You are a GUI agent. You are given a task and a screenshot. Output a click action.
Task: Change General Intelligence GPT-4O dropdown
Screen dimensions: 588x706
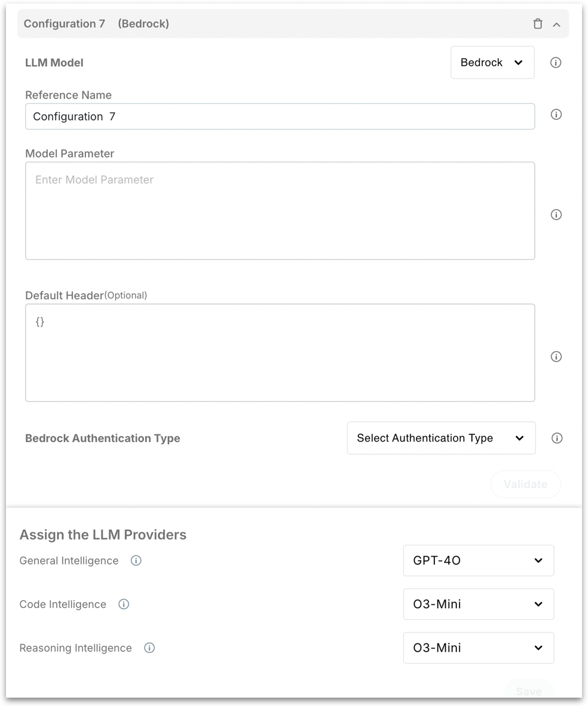478,561
